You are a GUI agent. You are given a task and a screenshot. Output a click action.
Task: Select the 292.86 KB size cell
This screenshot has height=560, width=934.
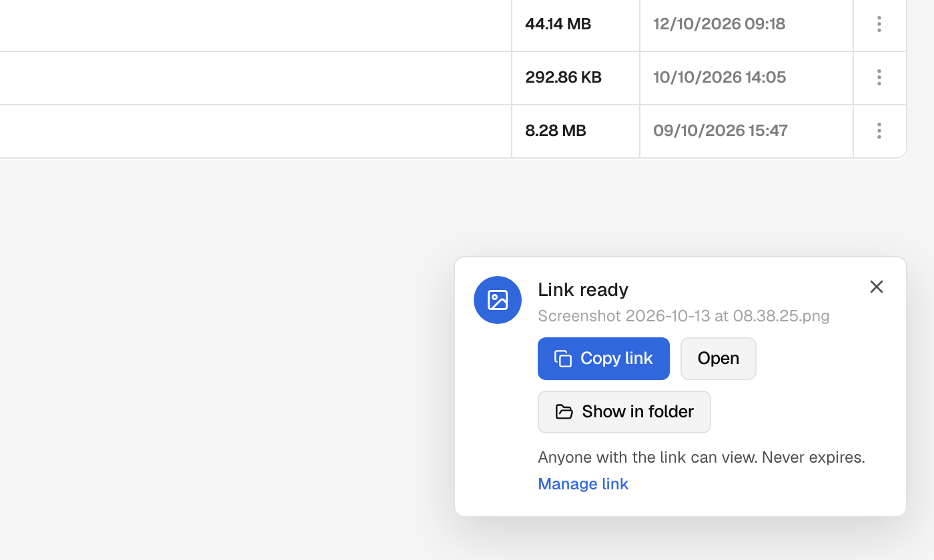pos(576,77)
